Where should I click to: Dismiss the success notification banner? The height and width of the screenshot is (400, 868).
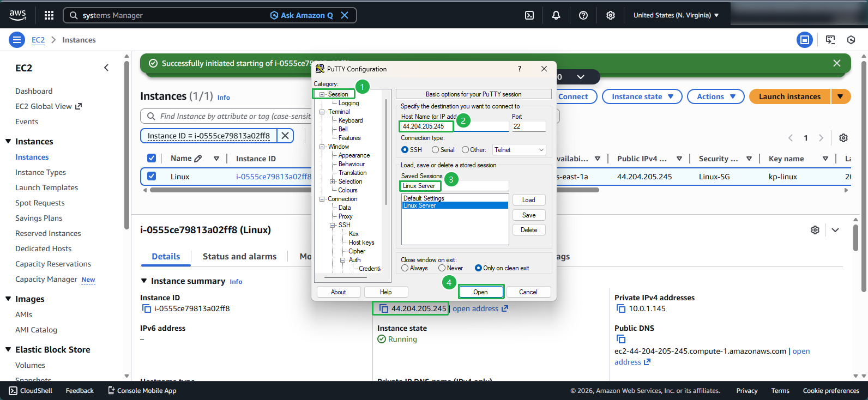pyautogui.click(x=837, y=63)
